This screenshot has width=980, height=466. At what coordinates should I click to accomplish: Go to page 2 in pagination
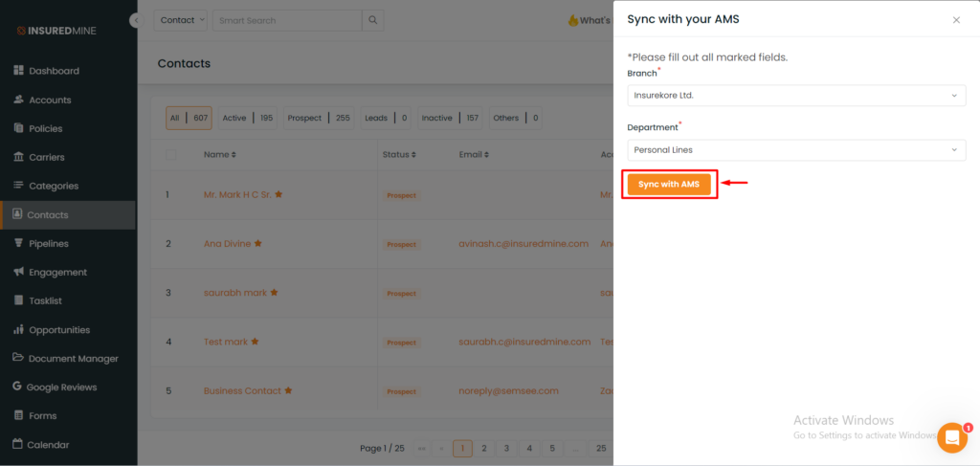[483, 448]
